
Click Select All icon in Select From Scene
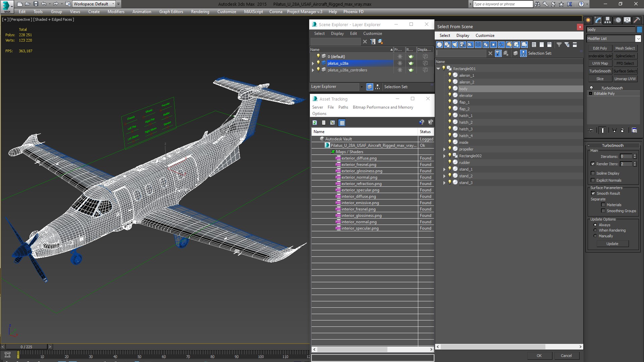tap(534, 45)
